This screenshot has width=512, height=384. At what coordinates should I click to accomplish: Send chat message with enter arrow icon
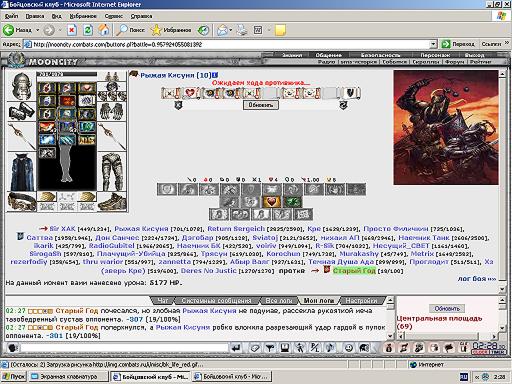(236, 348)
